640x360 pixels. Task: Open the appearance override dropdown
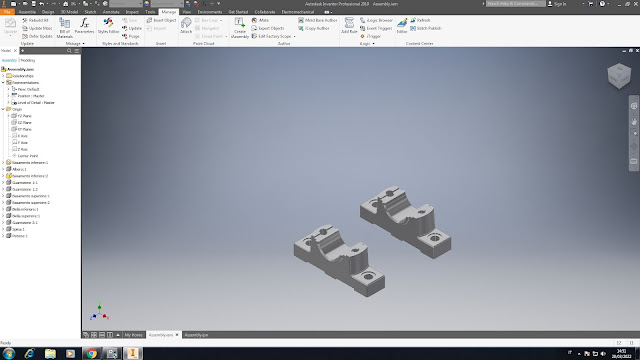coord(168,4)
